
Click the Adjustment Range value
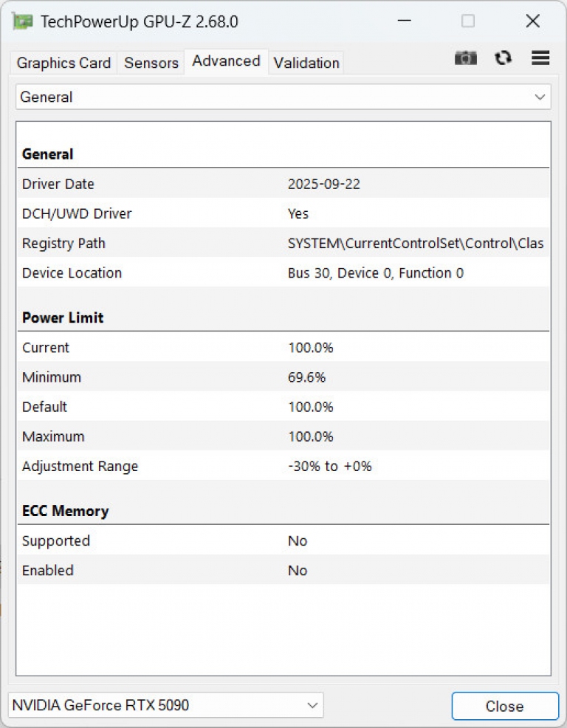329,466
